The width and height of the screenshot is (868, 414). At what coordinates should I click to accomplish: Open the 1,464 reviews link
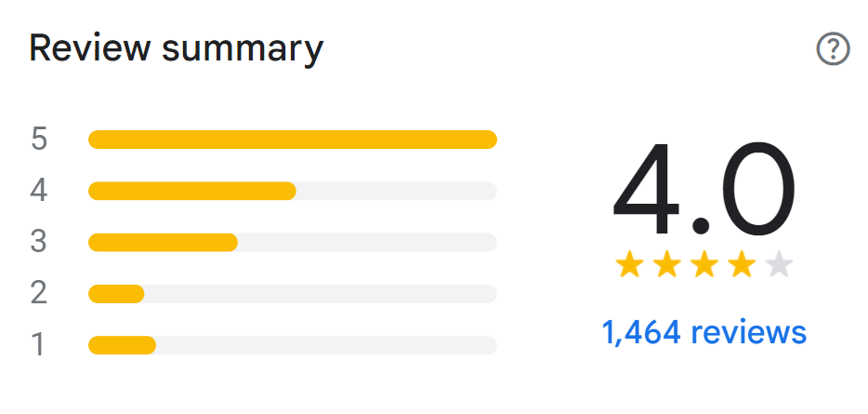704,331
